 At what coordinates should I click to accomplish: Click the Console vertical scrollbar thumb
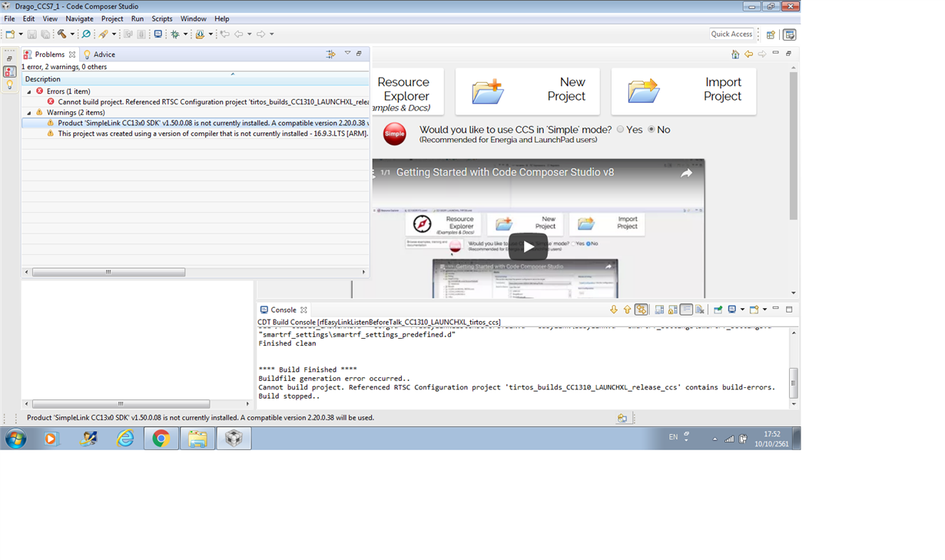pos(794,383)
